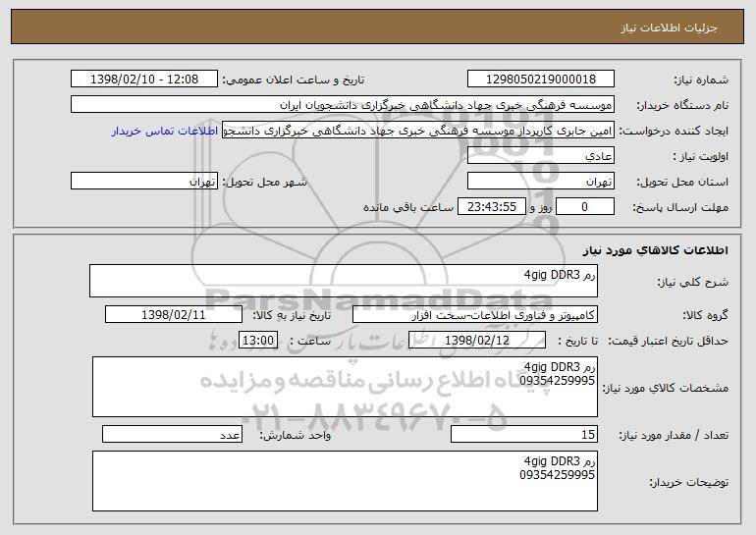Click the مهلت ارسال پاسخ label
This screenshot has height=535, width=756.
click(680, 207)
